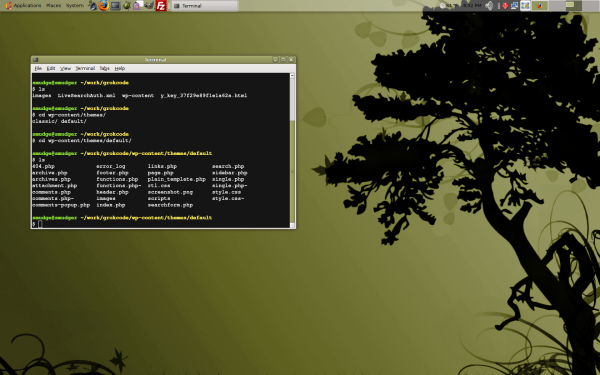Click the red down-arrow update notifier icon
600x375 pixels.
[x=505, y=5]
